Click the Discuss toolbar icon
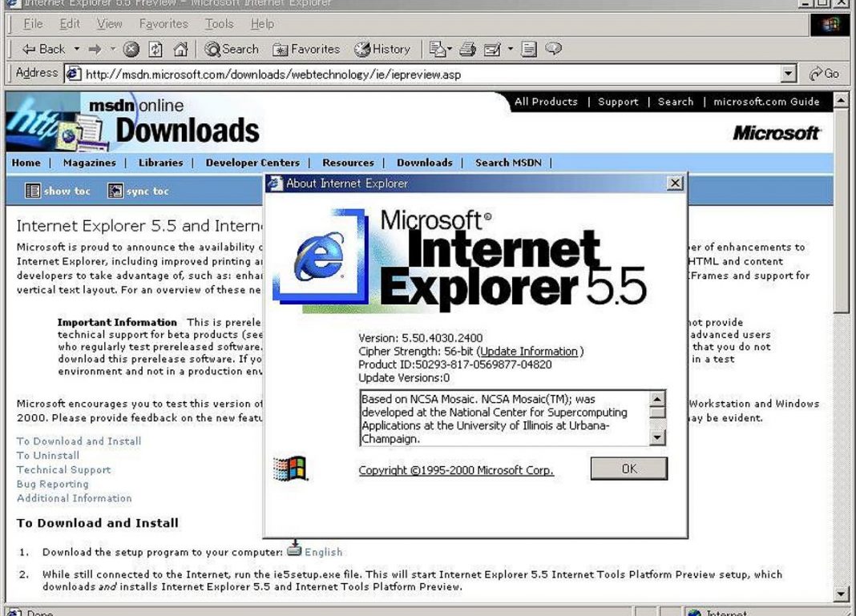The height and width of the screenshot is (616, 856). [x=528, y=50]
